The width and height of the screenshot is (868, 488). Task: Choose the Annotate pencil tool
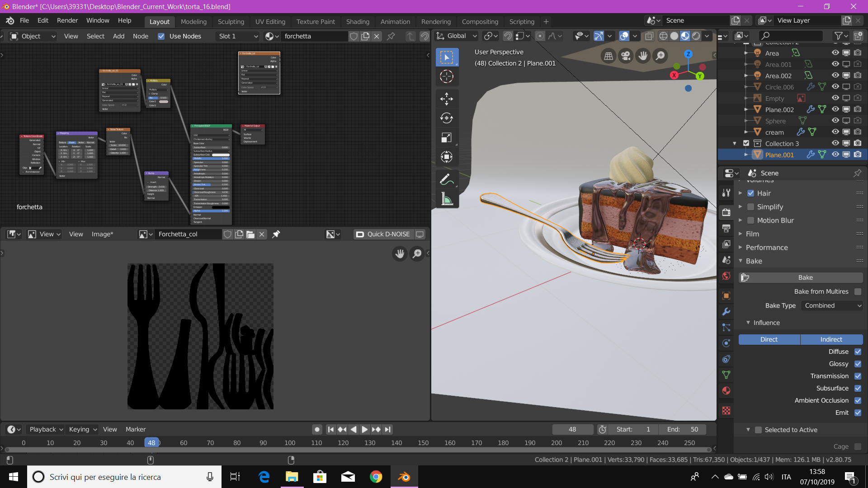pyautogui.click(x=447, y=179)
